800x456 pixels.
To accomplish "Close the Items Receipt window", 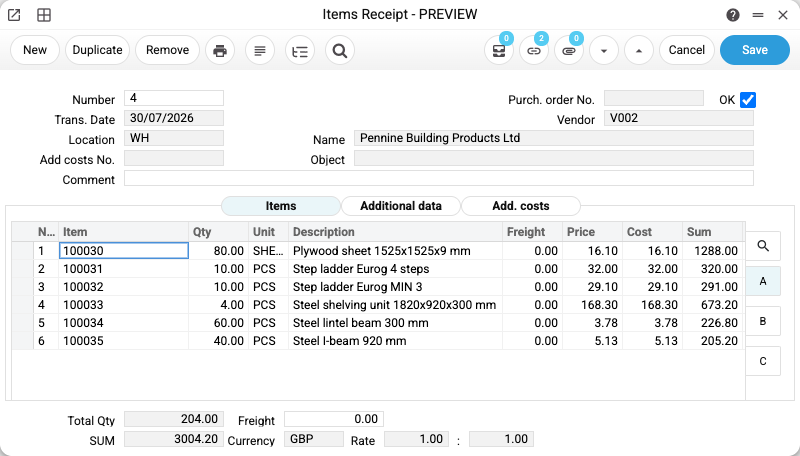I will pyautogui.click(x=783, y=15).
